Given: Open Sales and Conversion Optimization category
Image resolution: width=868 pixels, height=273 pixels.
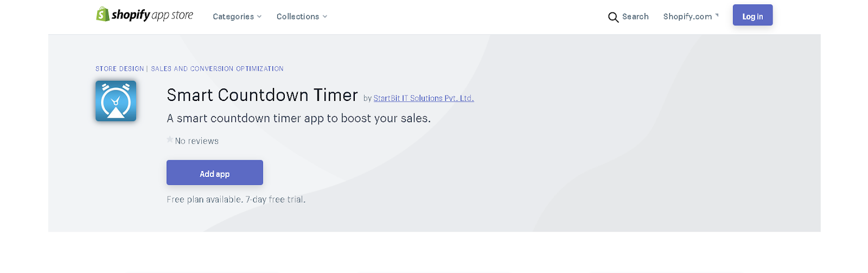Looking at the screenshot, I should [217, 69].
